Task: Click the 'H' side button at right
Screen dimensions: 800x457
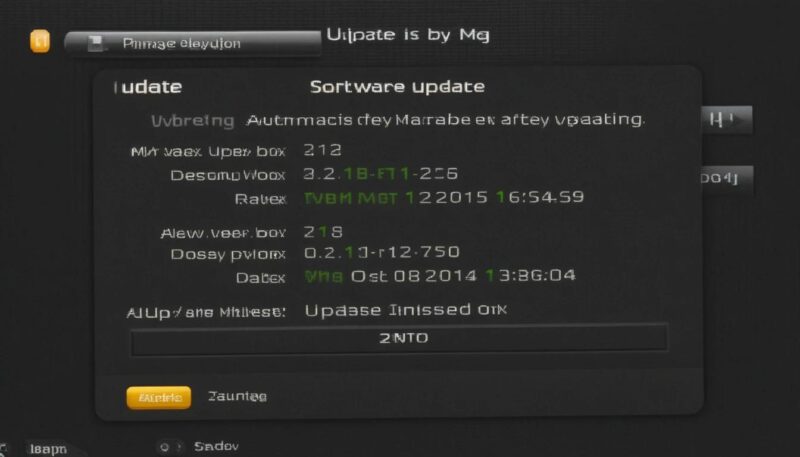Action: click(727, 120)
